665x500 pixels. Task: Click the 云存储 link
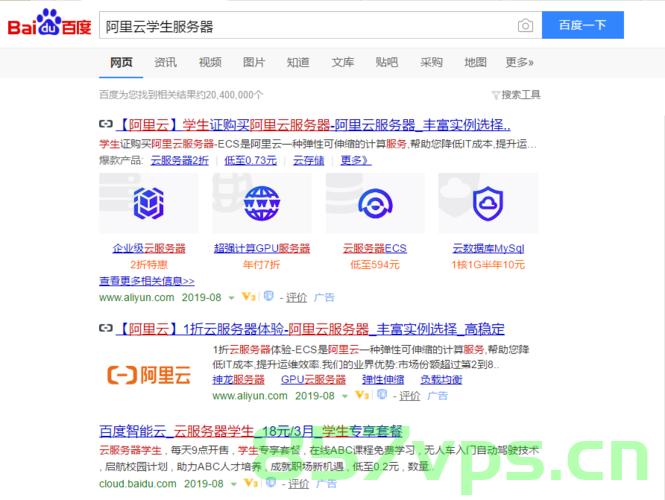click(309, 160)
